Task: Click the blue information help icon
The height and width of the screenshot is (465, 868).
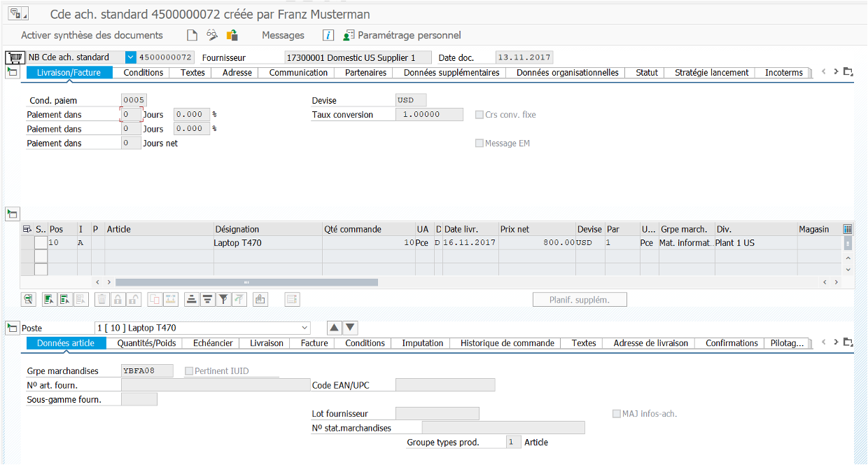Action: [x=328, y=35]
